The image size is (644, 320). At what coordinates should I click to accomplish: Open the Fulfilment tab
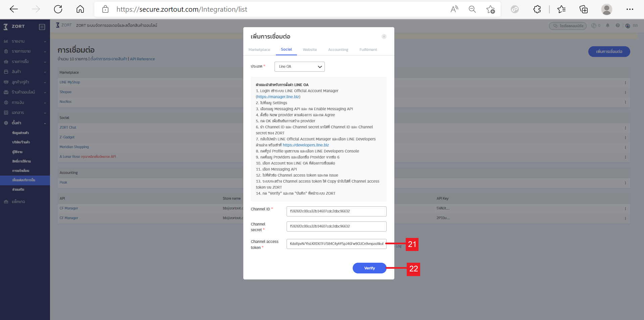[368, 50]
